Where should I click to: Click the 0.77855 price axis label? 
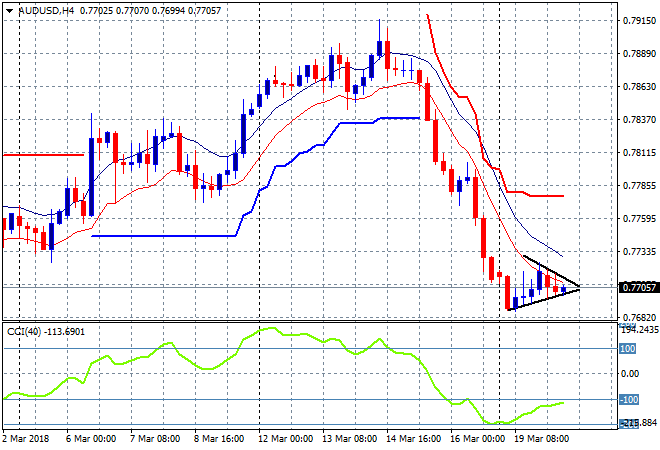tap(639, 186)
